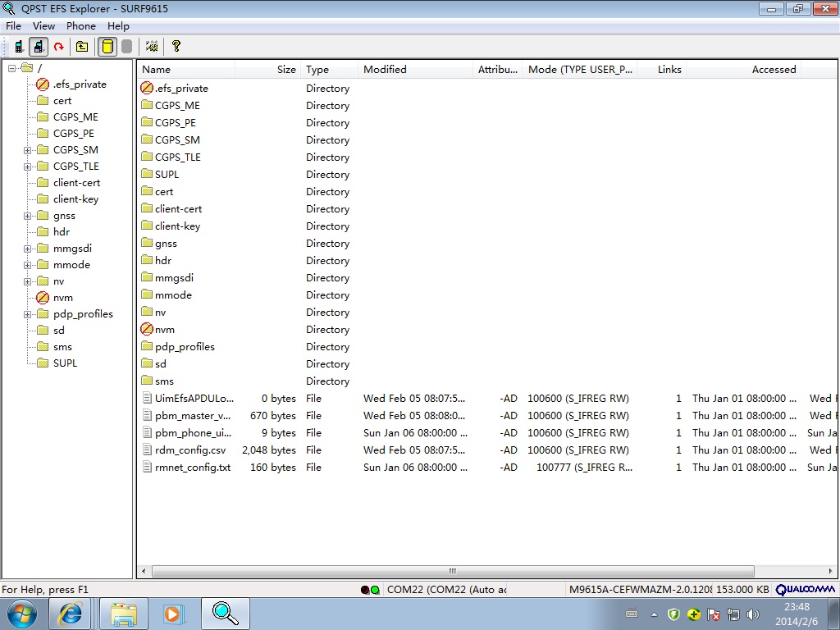Expand the pdp_profiles tree node
Image resolution: width=840 pixels, height=630 pixels.
point(27,314)
